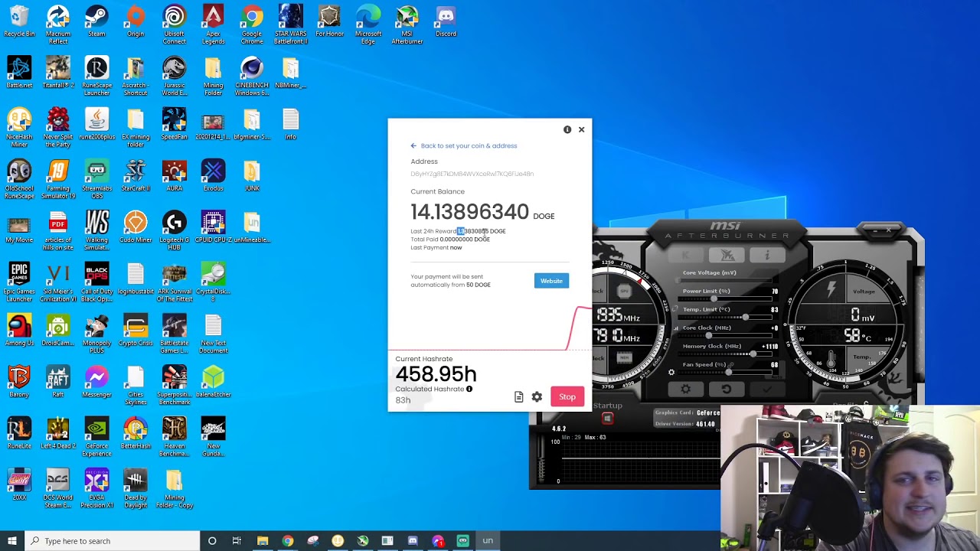Click fan speed gear icon in Afterburner
This screenshot has height=551, width=980.
click(671, 373)
